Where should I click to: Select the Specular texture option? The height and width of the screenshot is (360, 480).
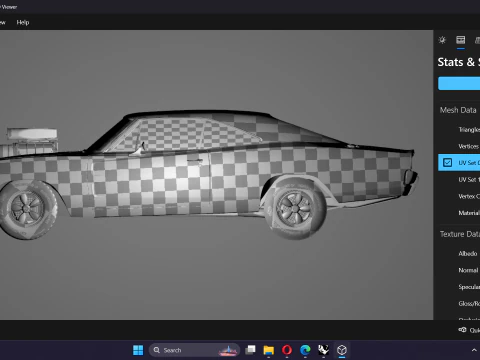click(469, 287)
